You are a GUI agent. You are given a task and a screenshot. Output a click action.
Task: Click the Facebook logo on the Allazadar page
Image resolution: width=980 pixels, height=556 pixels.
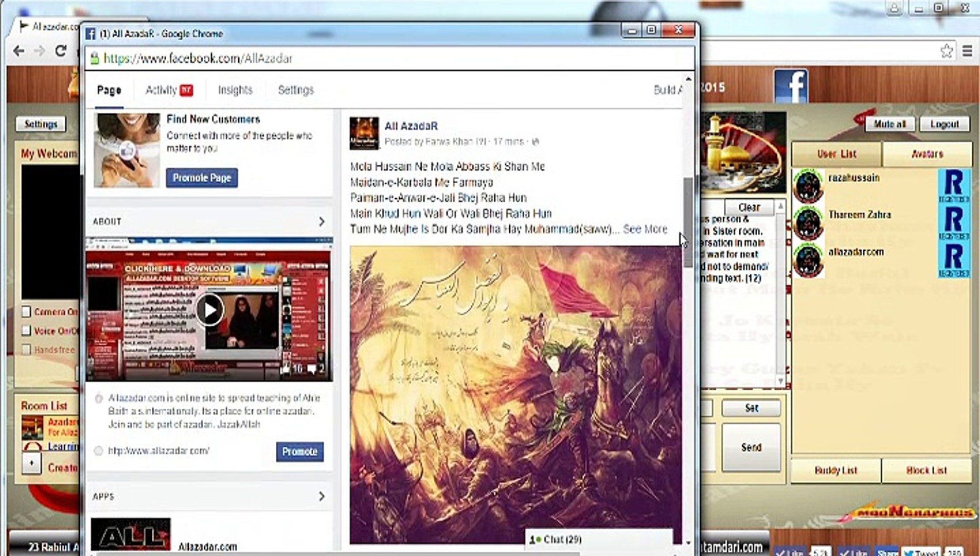point(791,86)
